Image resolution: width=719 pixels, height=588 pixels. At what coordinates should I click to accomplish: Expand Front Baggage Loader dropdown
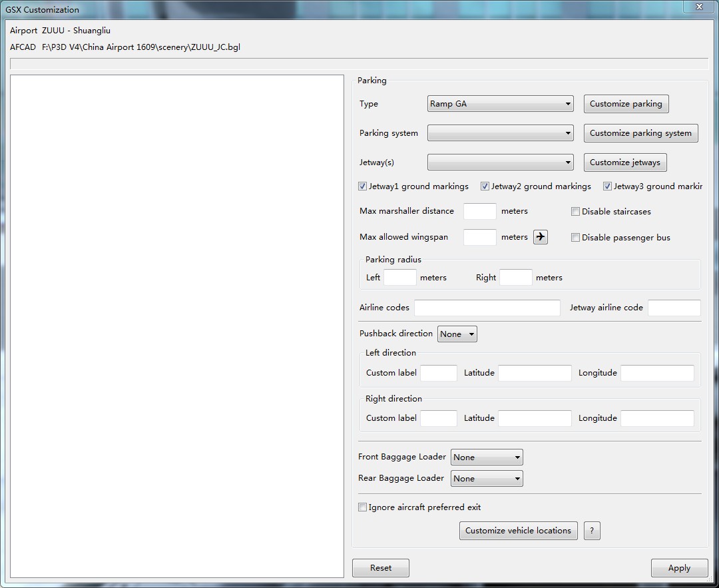(487, 457)
